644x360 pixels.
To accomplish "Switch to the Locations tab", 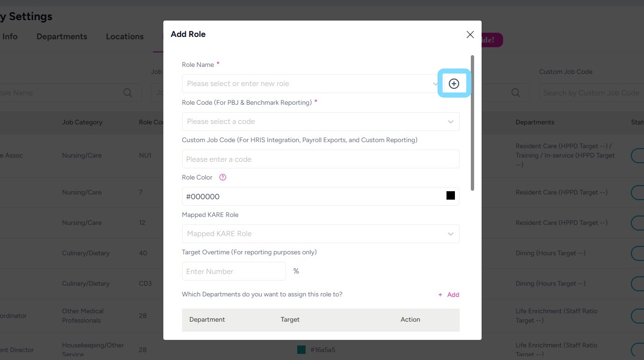I will [x=124, y=36].
